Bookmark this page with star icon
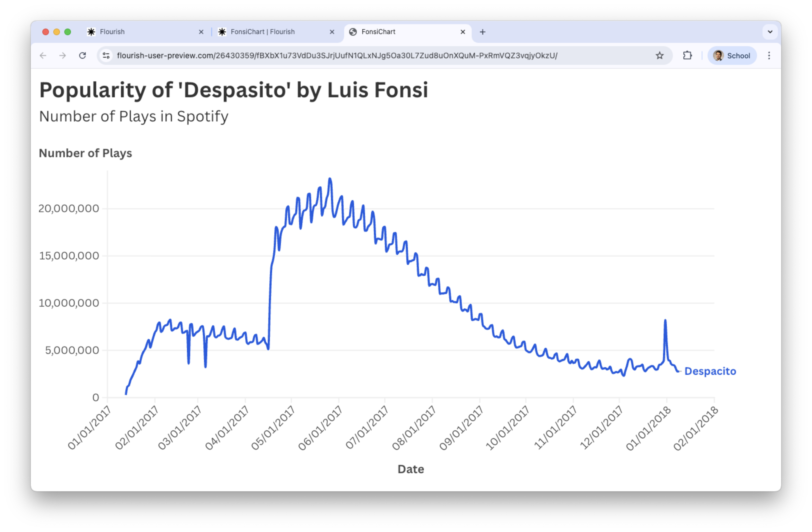Viewport: 812px width, 532px height. (x=659, y=56)
